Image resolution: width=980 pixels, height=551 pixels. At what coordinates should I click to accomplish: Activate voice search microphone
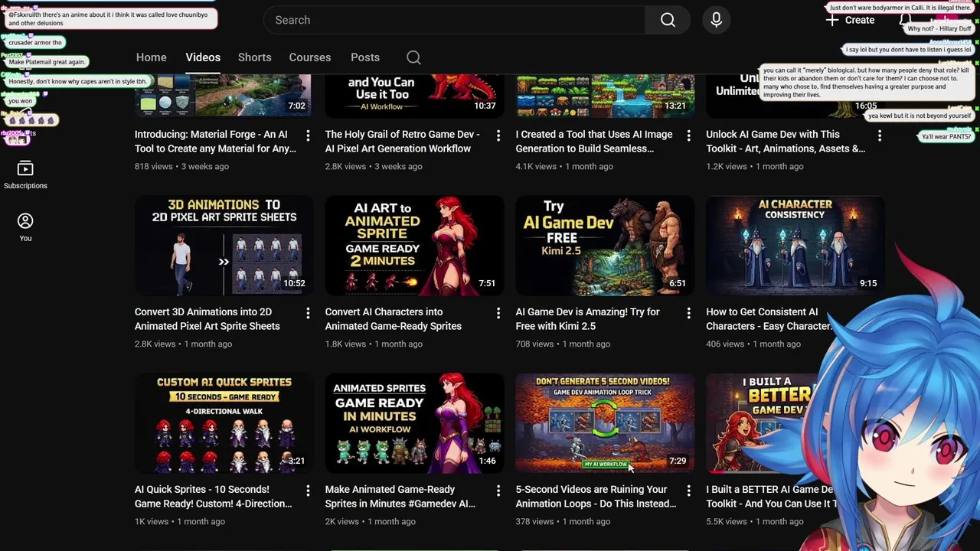point(716,20)
